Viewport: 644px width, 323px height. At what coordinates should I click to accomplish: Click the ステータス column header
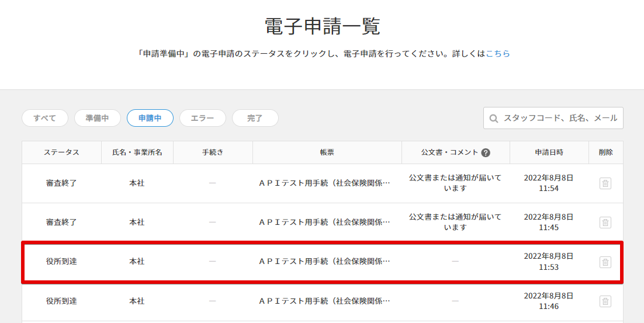(61, 152)
